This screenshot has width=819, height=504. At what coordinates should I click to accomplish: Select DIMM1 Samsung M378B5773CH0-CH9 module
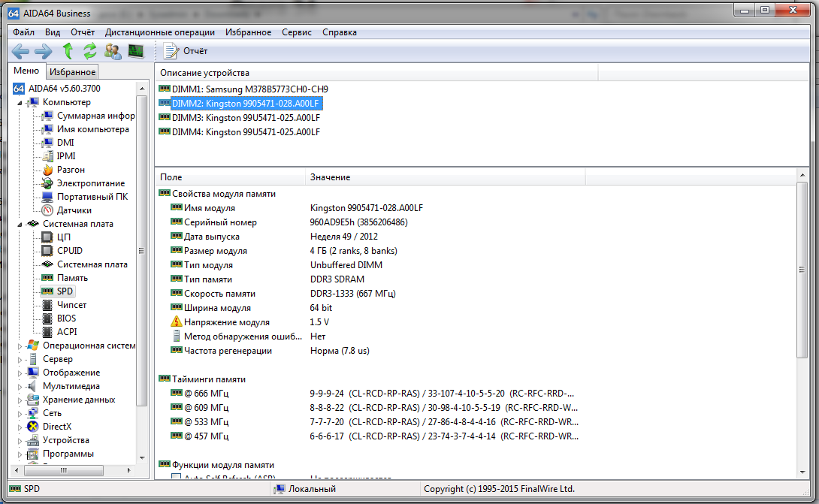tap(249, 89)
